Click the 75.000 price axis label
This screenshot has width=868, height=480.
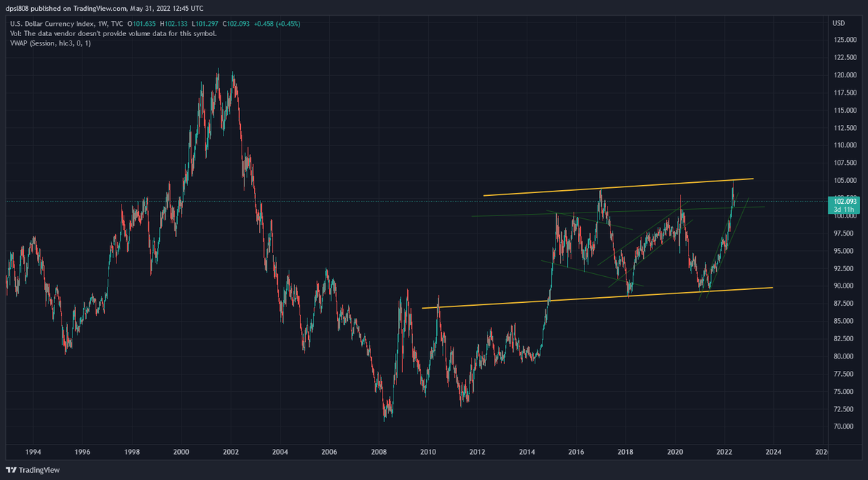tap(844, 392)
